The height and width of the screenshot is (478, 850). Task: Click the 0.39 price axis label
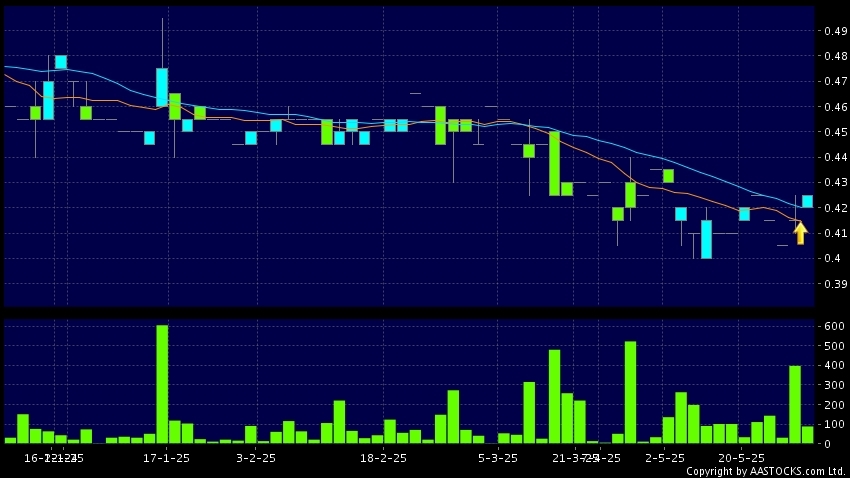[835, 283]
